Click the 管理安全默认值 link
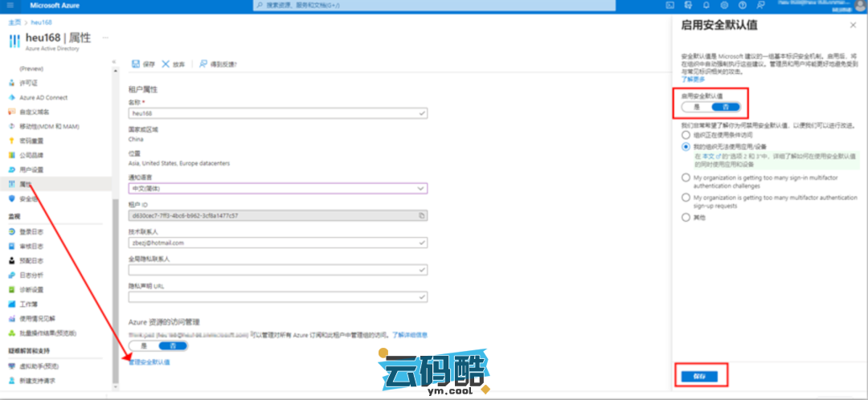 coord(149,362)
